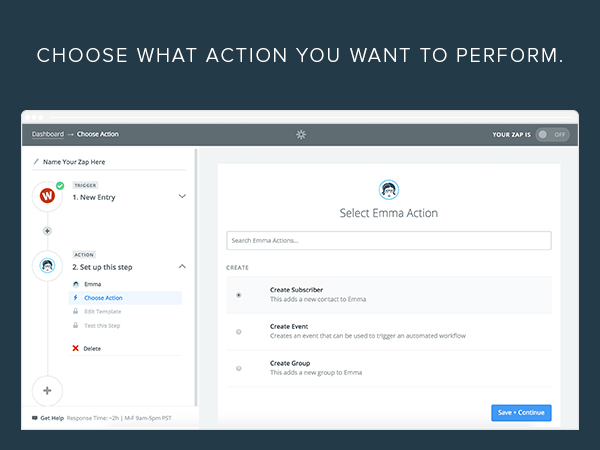Click the CREATE section header
Image resolution: width=600 pixels, height=450 pixels.
coord(237,267)
